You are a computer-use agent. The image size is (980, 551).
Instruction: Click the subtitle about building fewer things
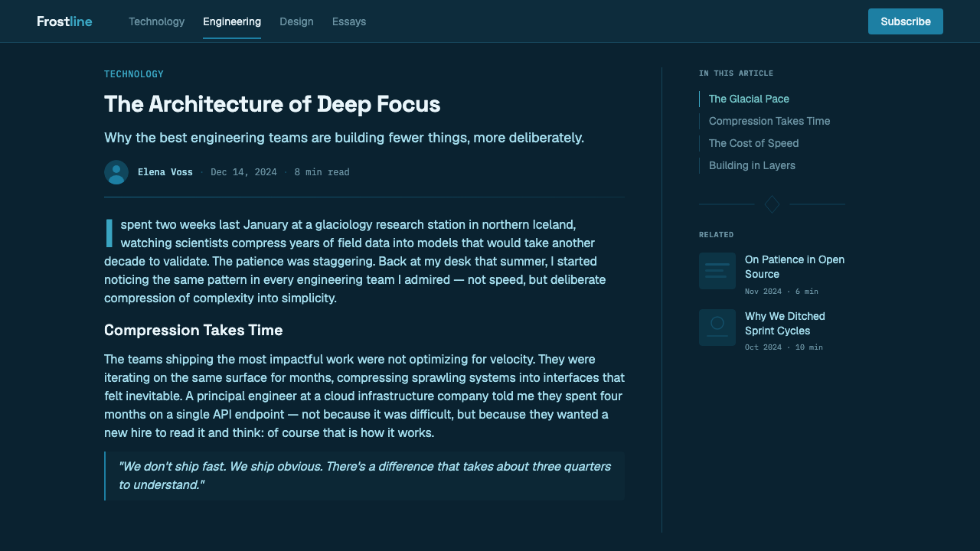coord(344,138)
